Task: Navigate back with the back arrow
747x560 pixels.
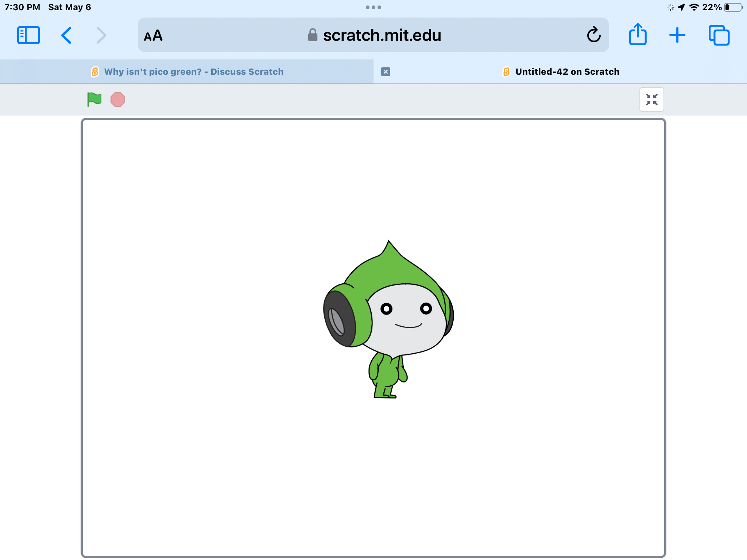Action: pos(66,35)
